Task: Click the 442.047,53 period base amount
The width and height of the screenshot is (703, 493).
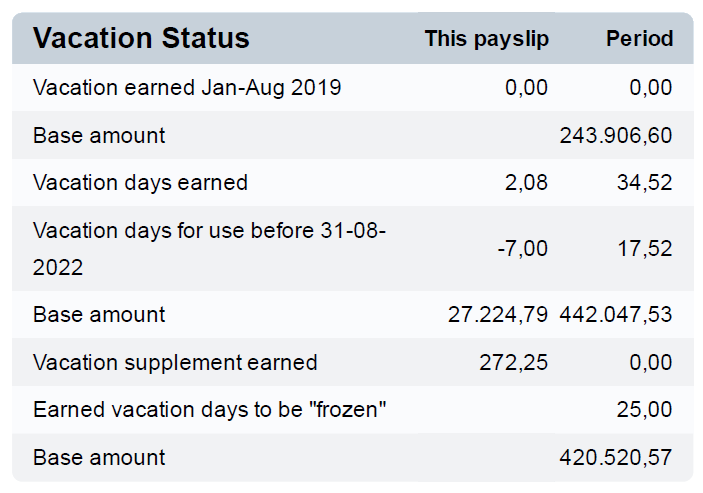Action: [x=615, y=315]
